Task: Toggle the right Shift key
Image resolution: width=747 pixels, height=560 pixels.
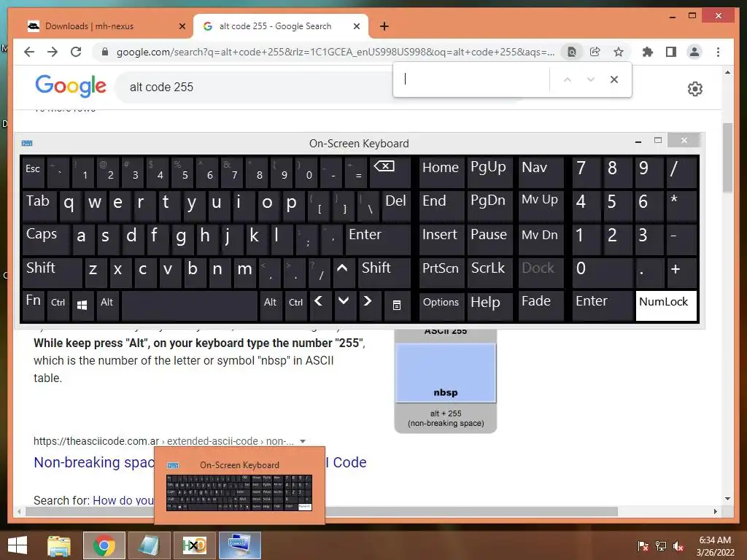Action: click(x=384, y=272)
